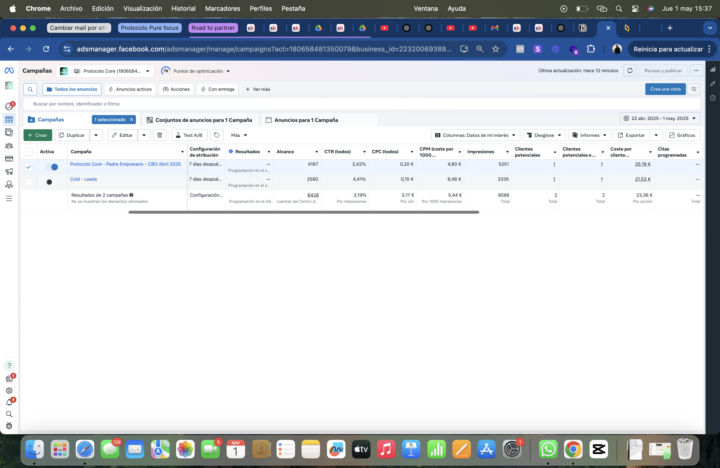Open the charts bar icon in right panel

(x=713, y=70)
